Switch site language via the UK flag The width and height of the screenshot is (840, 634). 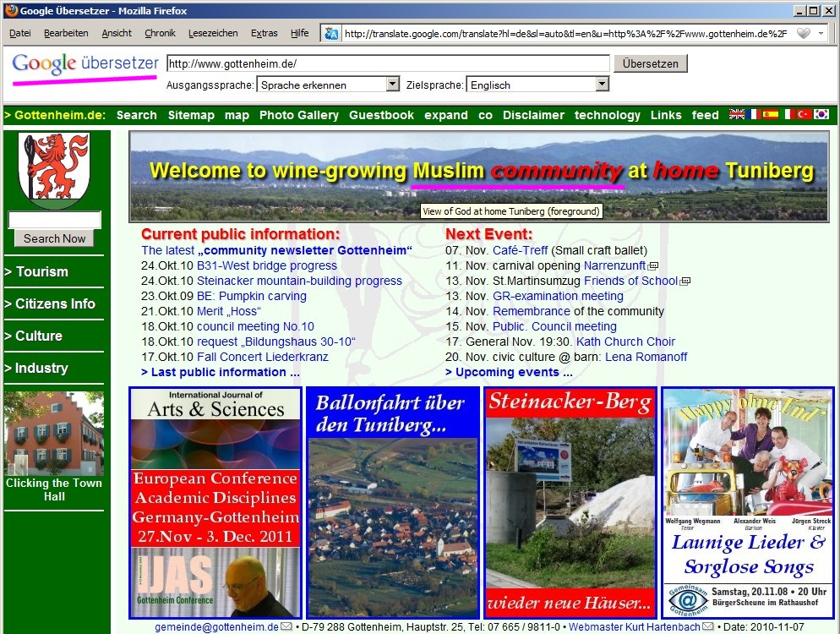pos(737,115)
